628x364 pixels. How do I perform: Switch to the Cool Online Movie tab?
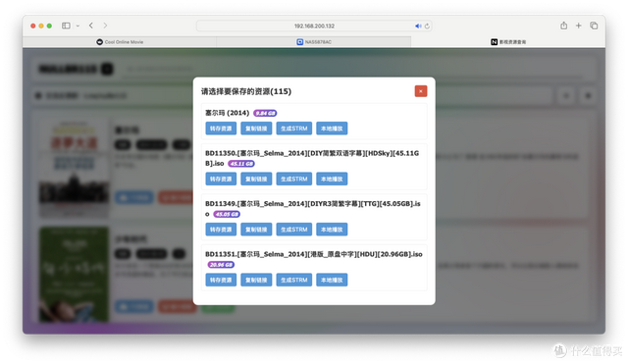pyautogui.click(x=120, y=42)
